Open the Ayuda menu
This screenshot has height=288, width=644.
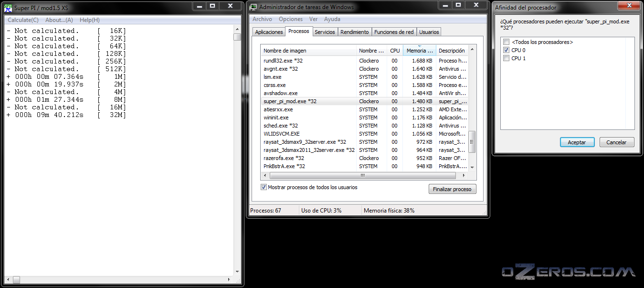332,19
